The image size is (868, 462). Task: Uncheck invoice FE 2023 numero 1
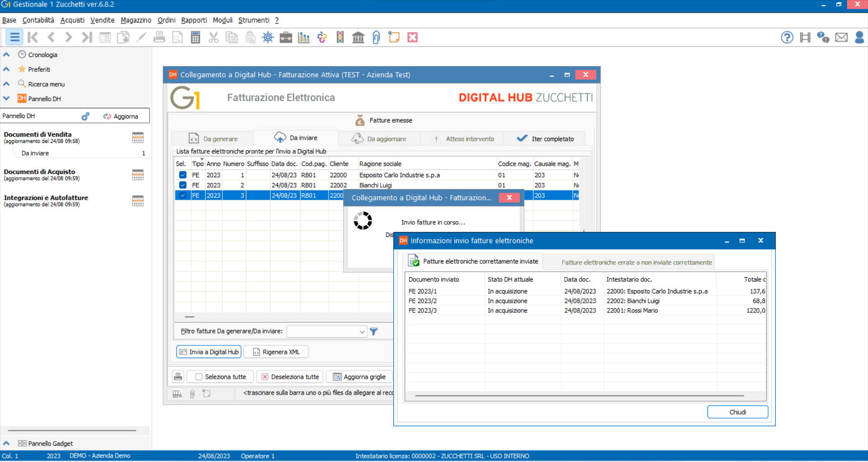click(x=182, y=175)
